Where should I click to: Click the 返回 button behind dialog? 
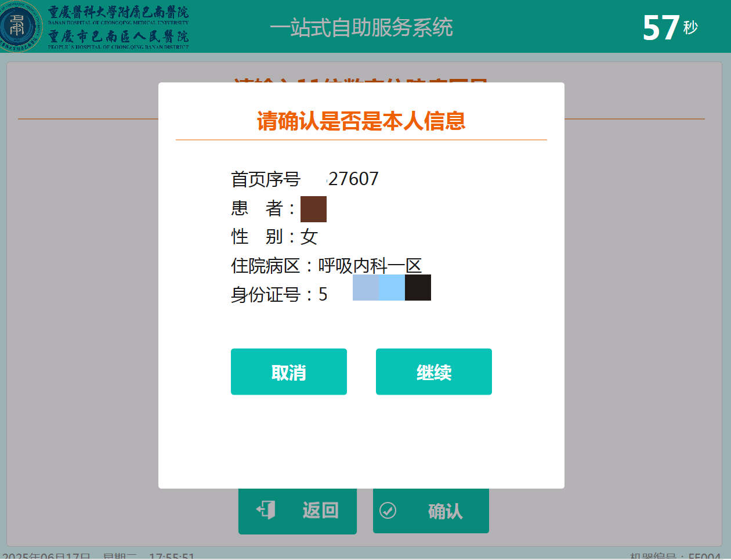(298, 511)
